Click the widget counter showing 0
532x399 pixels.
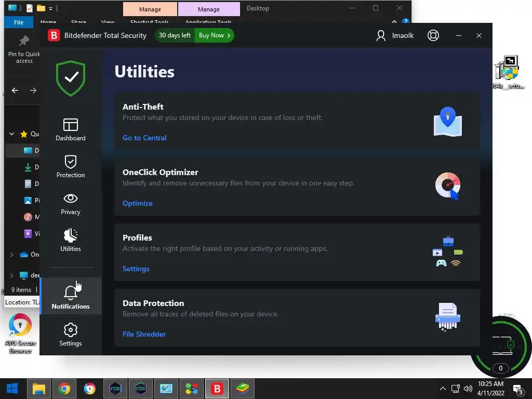500,368
